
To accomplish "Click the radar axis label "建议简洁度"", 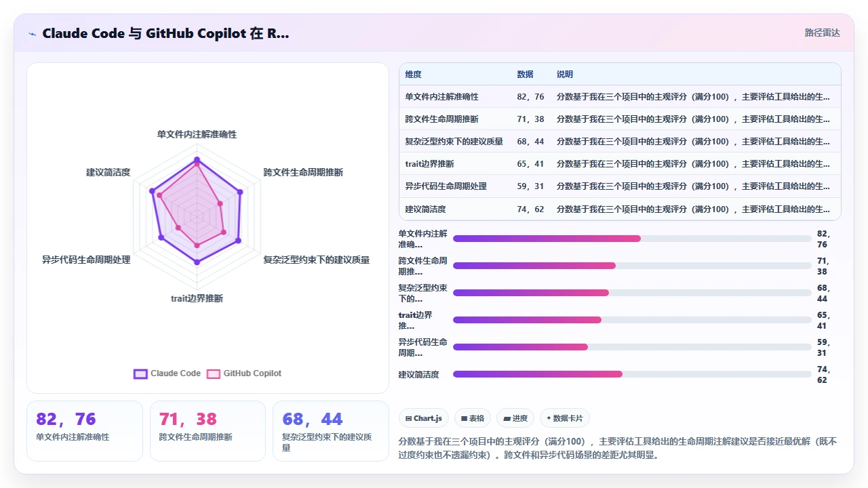I will coord(108,172).
